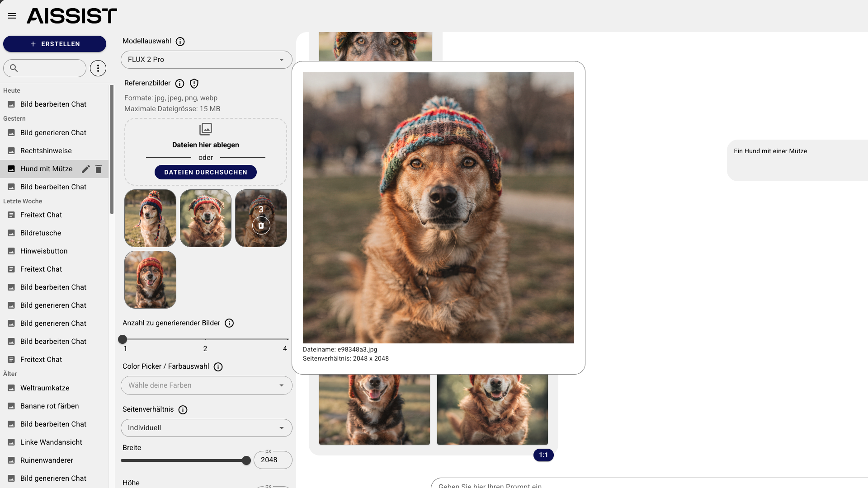
Task: Click the search magnifier icon in sidebar
Action: pyautogui.click(x=14, y=68)
